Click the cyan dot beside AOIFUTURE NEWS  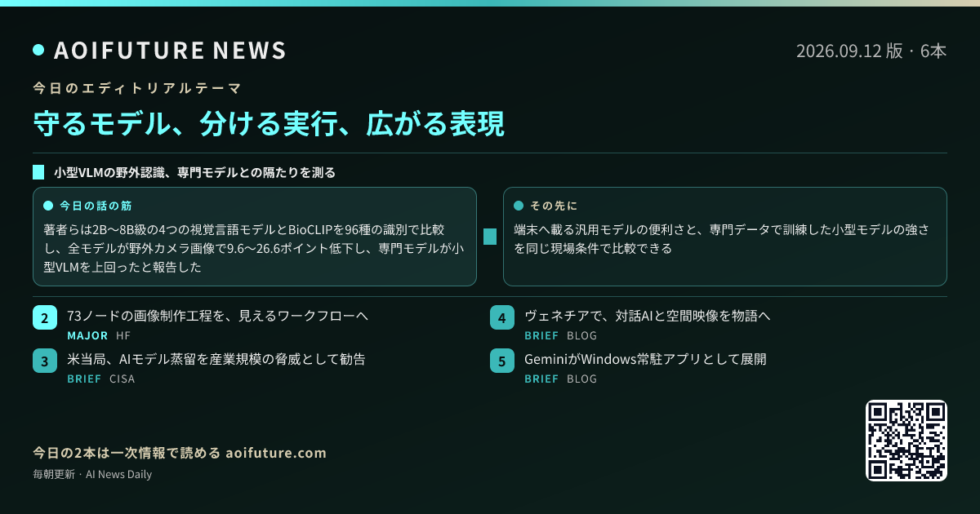(x=38, y=50)
